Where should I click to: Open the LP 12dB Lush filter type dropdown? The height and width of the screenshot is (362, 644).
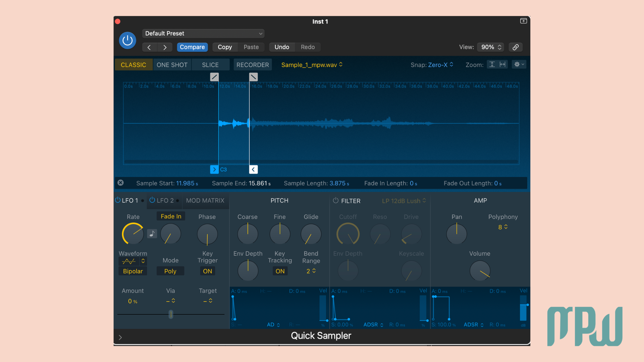coord(403,201)
